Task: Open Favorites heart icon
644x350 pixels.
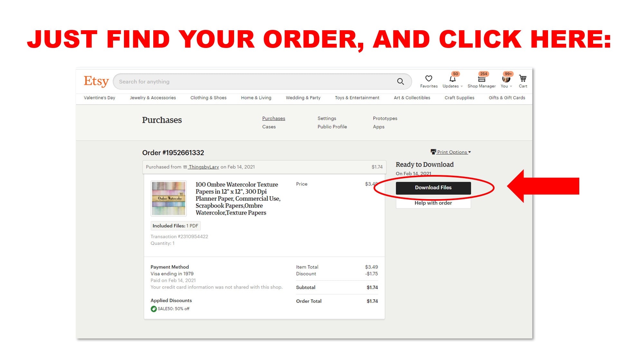Action: pos(429,78)
